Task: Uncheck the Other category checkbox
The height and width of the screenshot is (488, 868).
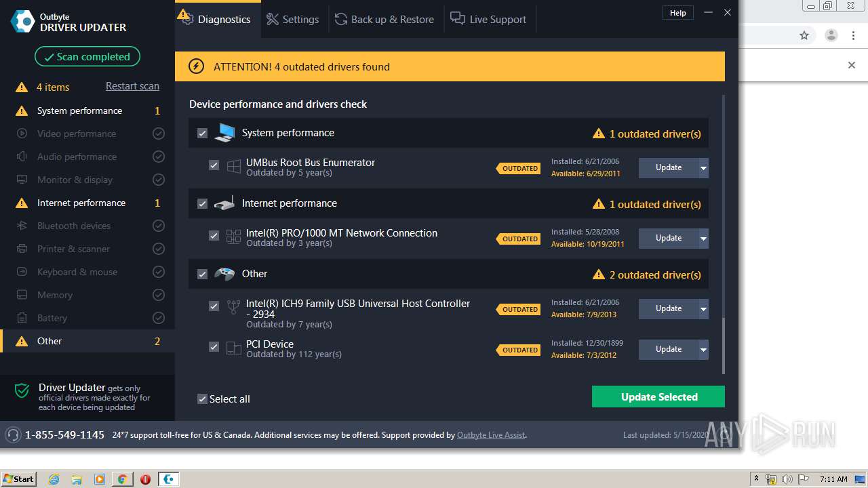Action: [202, 274]
